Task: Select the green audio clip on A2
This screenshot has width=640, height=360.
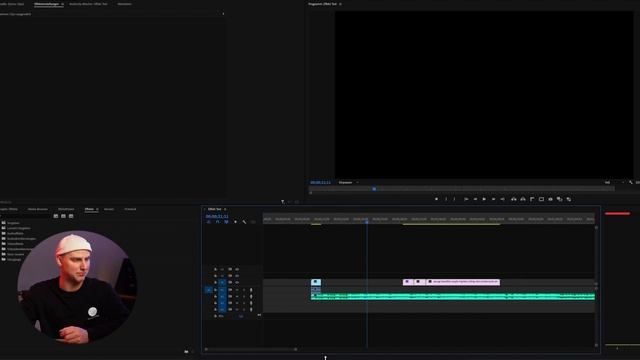Action: 453,297
